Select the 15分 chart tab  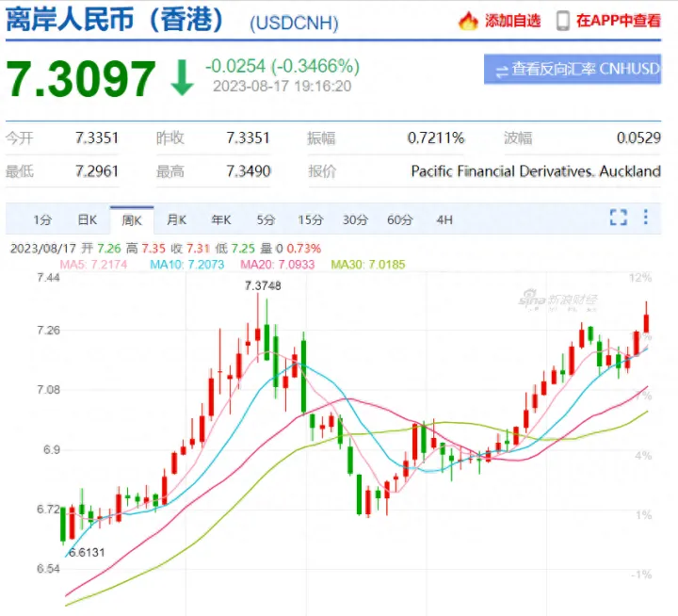[311, 220]
